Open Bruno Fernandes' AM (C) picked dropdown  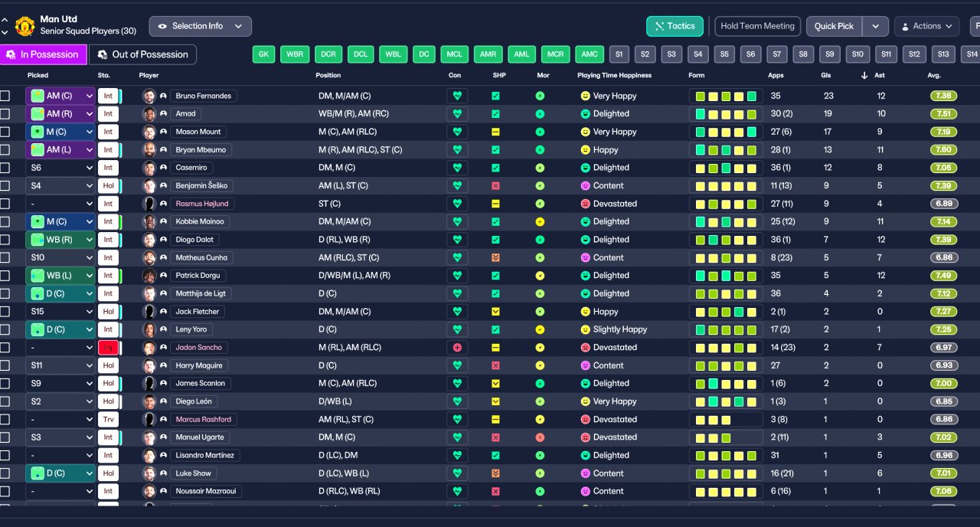60,96
